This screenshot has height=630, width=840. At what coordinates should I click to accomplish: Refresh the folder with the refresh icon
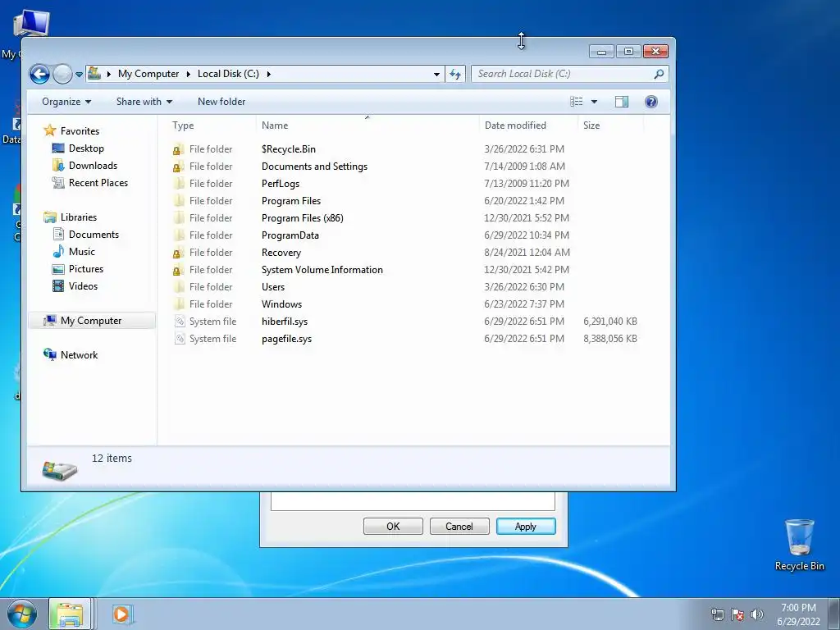[454, 74]
